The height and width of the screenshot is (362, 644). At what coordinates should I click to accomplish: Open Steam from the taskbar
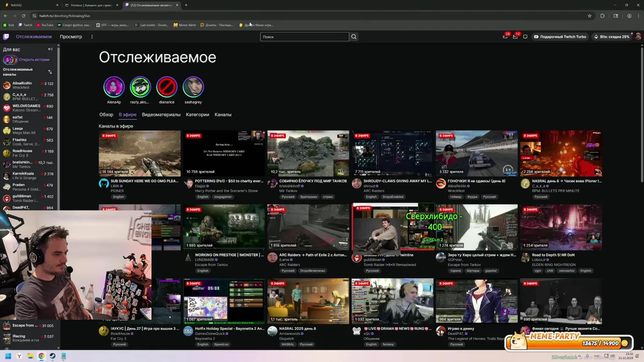[x=52, y=356]
